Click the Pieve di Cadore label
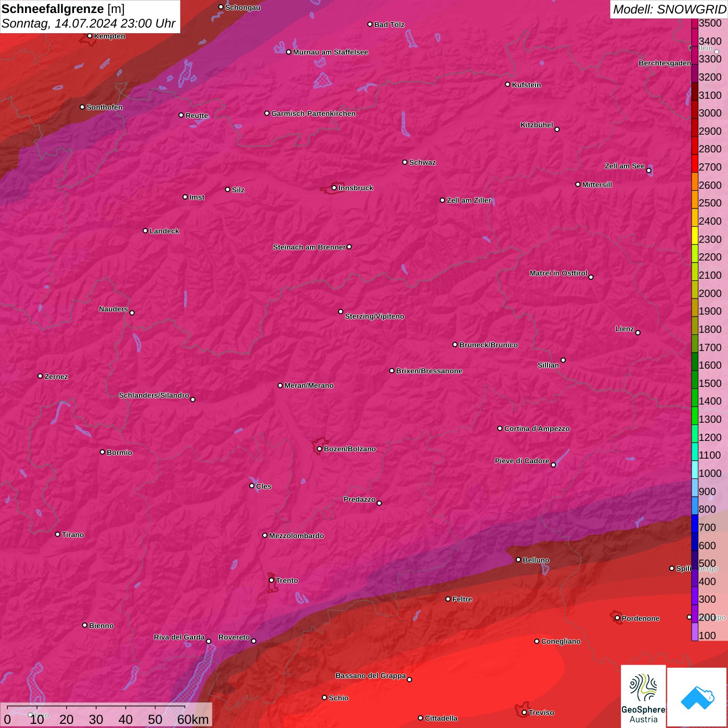728x728 pixels. point(522,461)
